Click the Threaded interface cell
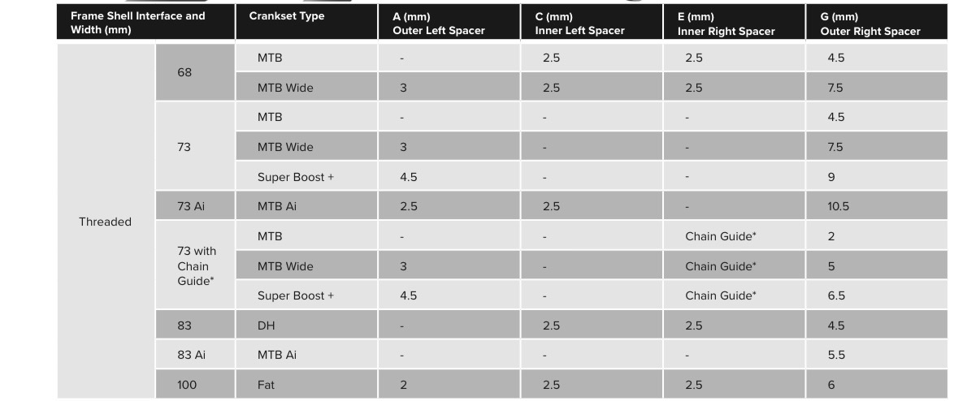This screenshot has width=980, height=401. click(x=105, y=222)
